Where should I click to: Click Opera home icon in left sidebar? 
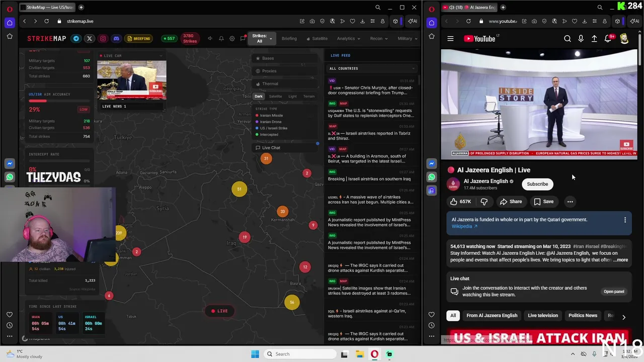(10, 23)
